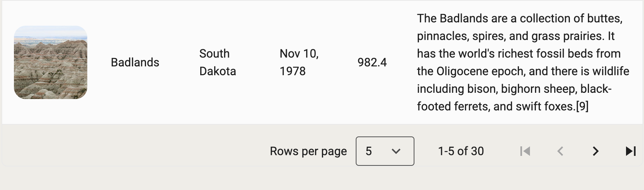Go to the next page of results
The image size is (644, 190).
(596, 151)
